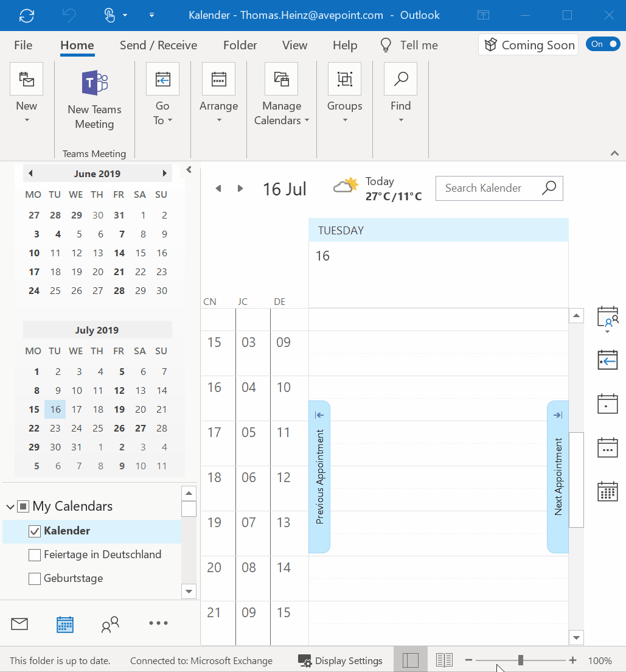This screenshot has height=672, width=626.
Task: Click zoom out minus button
Action: (x=469, y=660)
